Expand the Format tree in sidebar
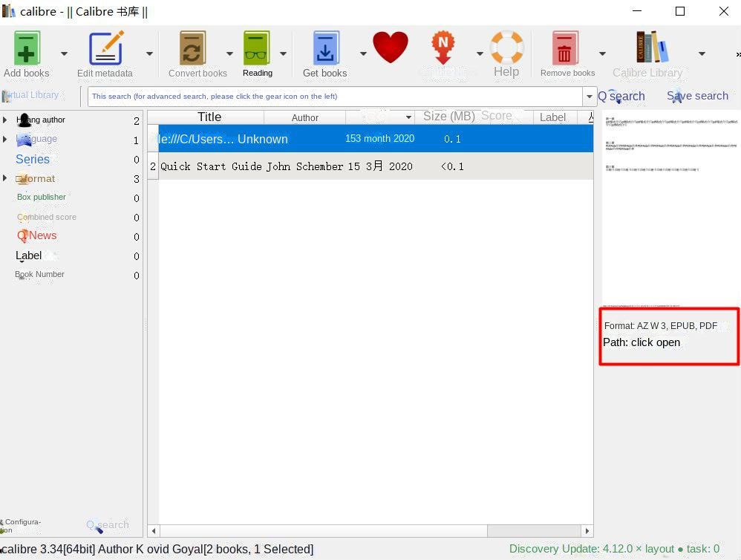741x560 pixels. [6, 178]
